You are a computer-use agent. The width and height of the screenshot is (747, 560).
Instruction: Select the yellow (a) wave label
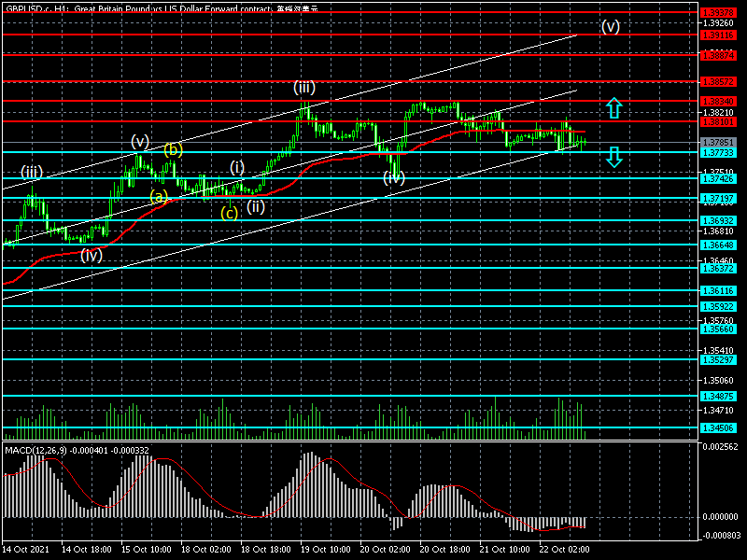pyautogui.click(x=159, y=196)
